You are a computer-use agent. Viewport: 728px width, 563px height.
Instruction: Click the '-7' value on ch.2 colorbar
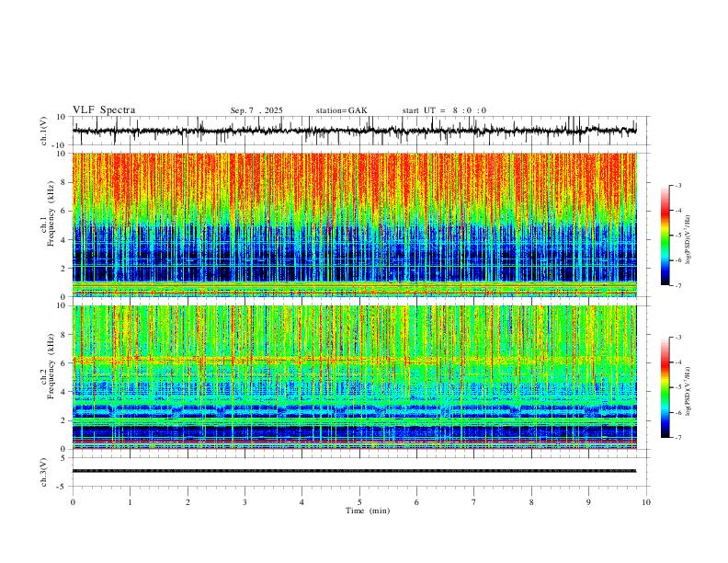(678, 438)
